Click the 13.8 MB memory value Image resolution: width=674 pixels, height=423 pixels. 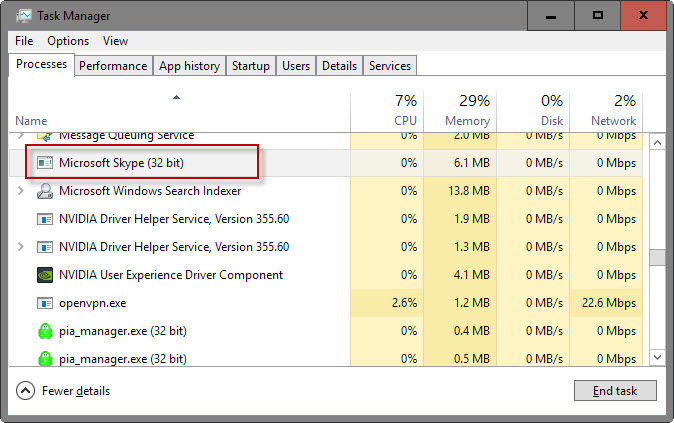(469, 191)
